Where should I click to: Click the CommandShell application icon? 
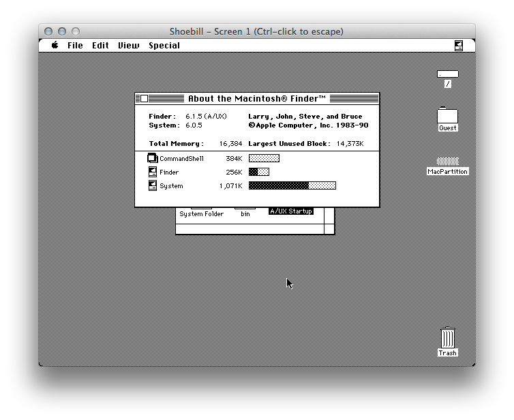[x=152, y=158]
